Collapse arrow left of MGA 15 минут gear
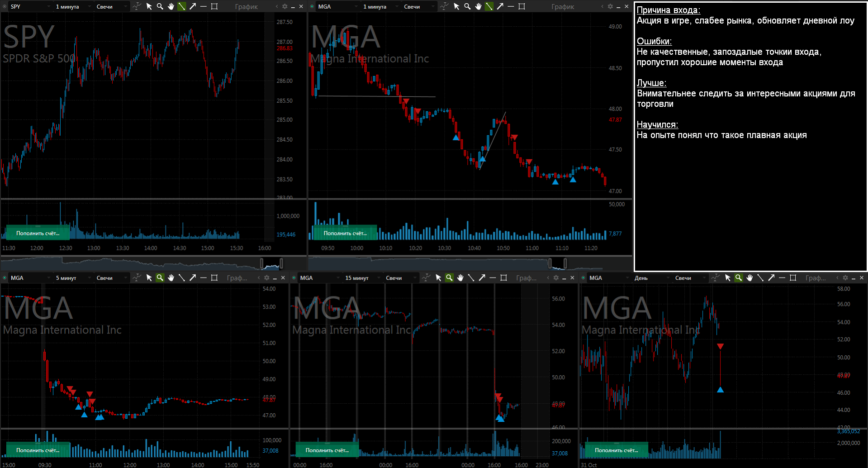Viewport: 868px width, 468px height. [x=548, y=277]
